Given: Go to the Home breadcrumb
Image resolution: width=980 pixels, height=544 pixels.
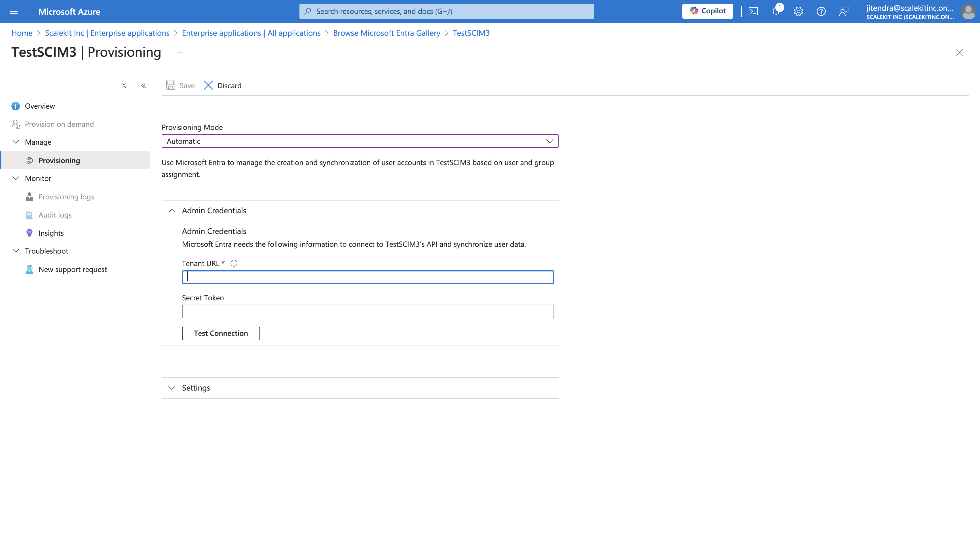Looking at the screenshot, I should point(22,33).
